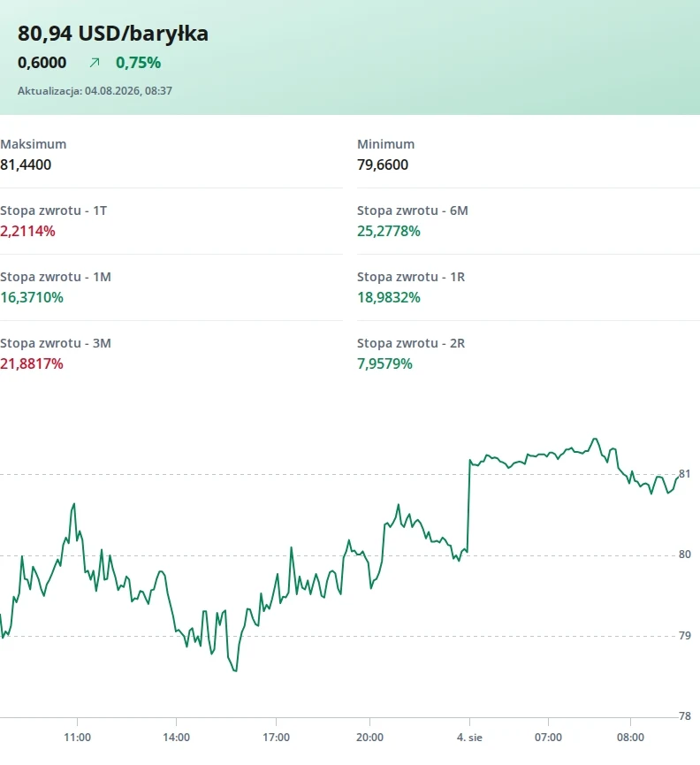Click the 81 price axis label

[685, 474]
